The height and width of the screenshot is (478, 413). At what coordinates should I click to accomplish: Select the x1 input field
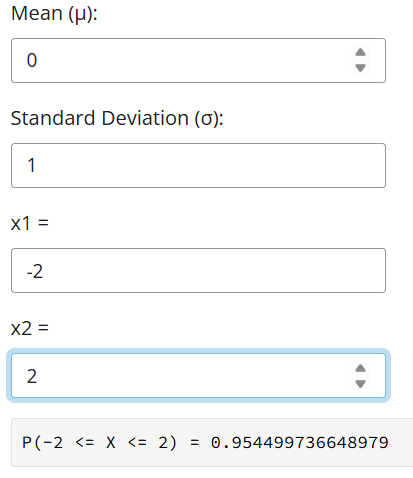point(198,270)
